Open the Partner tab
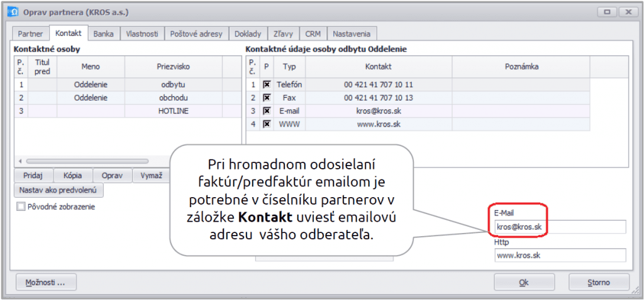Screen dimensions: 644x301 [30, 33]
